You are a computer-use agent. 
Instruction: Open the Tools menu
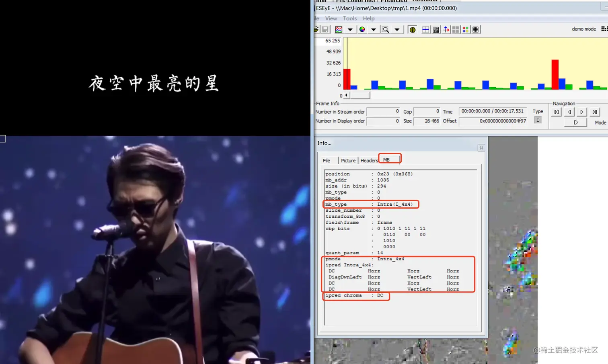(x=350, y=18)
